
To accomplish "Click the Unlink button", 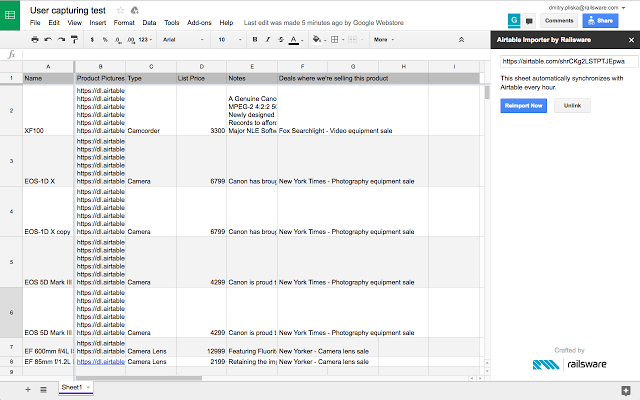I will (x=572, y=106).
